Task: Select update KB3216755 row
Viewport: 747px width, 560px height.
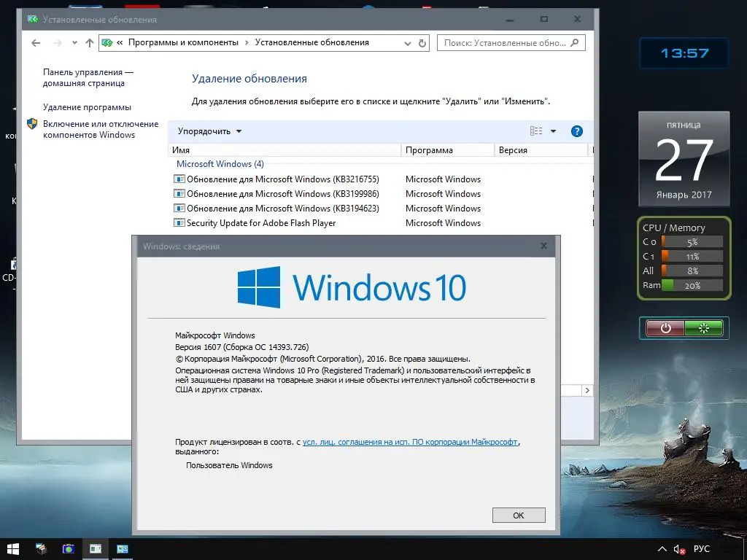Action: pyautogui.click(x=381, y=179)
